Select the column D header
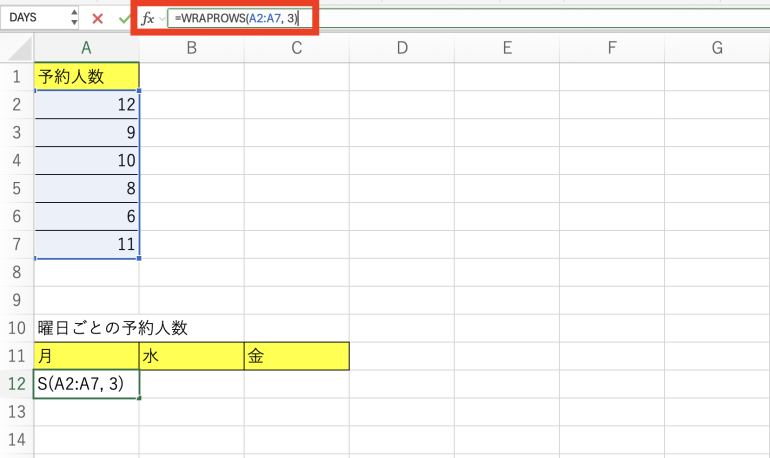Viewport: 770px width, 458px height. [x=401, y=48]
